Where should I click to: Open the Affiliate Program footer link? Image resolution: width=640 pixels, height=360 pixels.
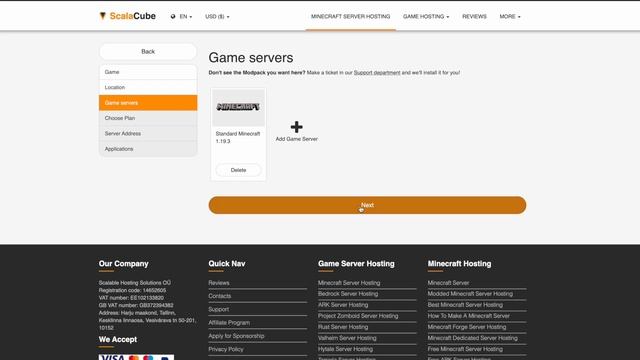point(229,322)
